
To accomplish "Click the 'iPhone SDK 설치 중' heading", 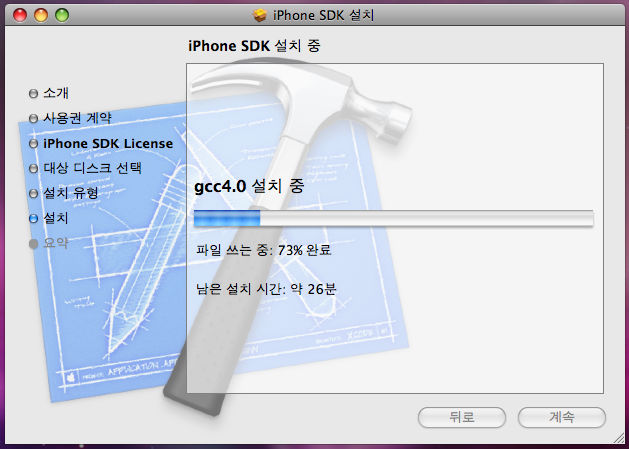I will click(254, 46).
